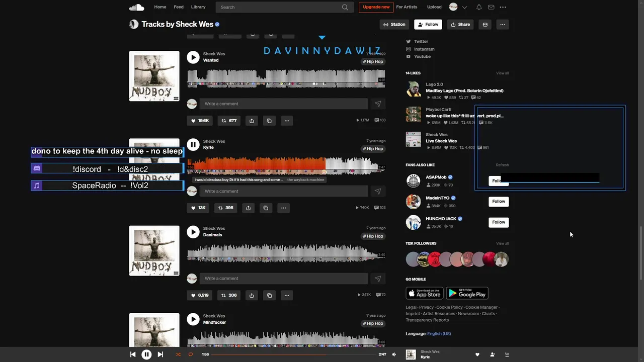Open the Library tab

click(198, 7)
